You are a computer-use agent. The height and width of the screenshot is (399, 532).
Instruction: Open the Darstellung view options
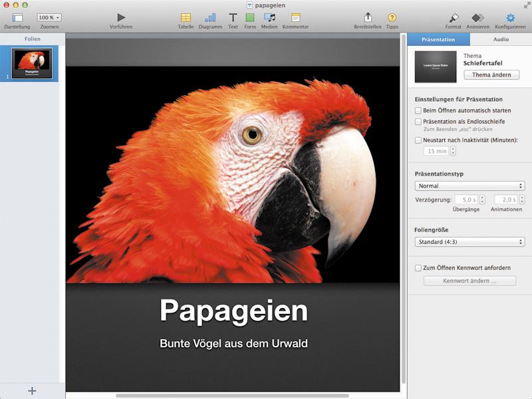(17, 18)
